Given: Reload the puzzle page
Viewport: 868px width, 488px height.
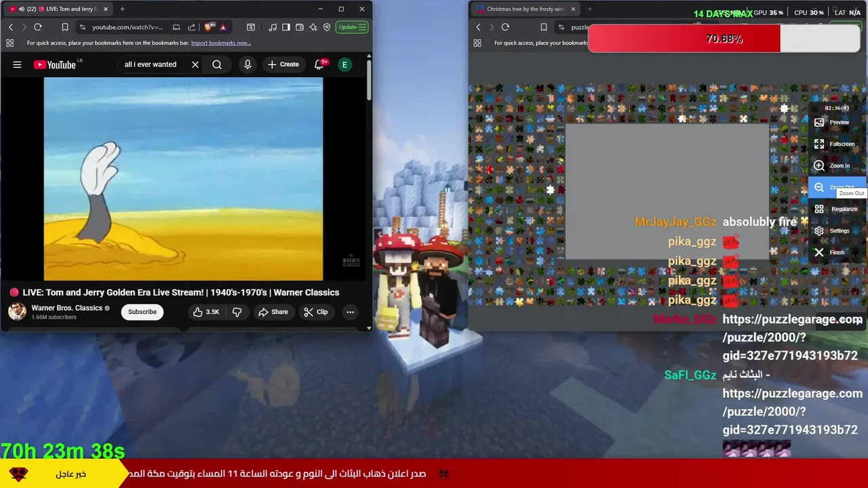Looking at the screenshot, I should (x=505, y=27).
